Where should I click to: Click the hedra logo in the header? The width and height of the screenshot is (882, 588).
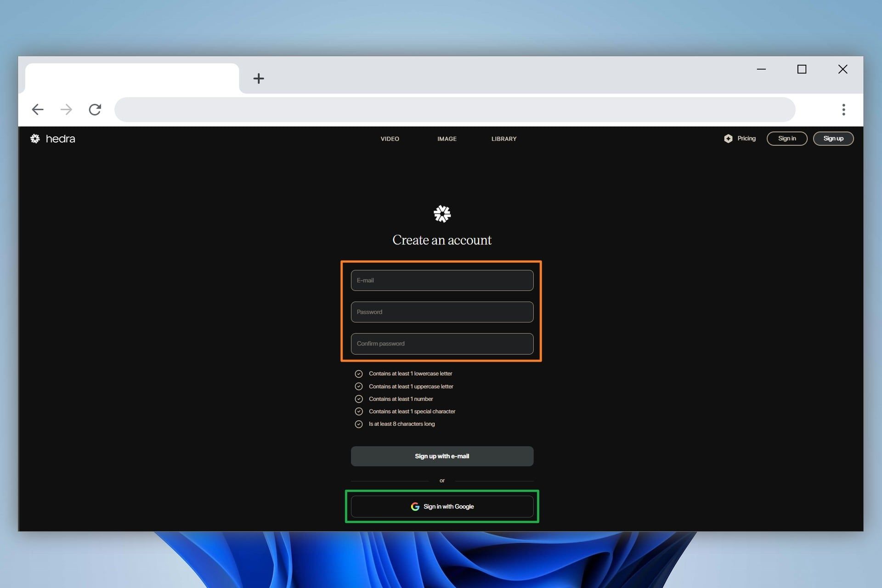tap(53, 139)
